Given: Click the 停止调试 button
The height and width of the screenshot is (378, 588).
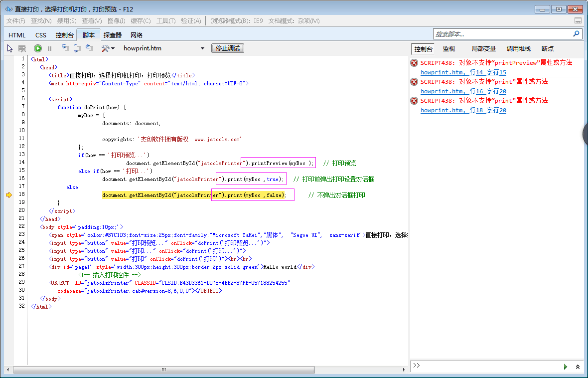Looking at the screenshot, I should click(228, 48).
